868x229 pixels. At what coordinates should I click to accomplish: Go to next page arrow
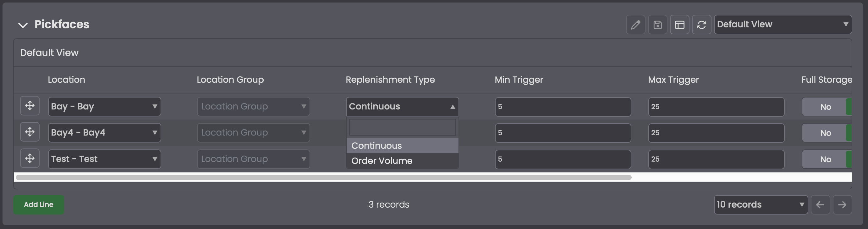click(x=842, y=205)
